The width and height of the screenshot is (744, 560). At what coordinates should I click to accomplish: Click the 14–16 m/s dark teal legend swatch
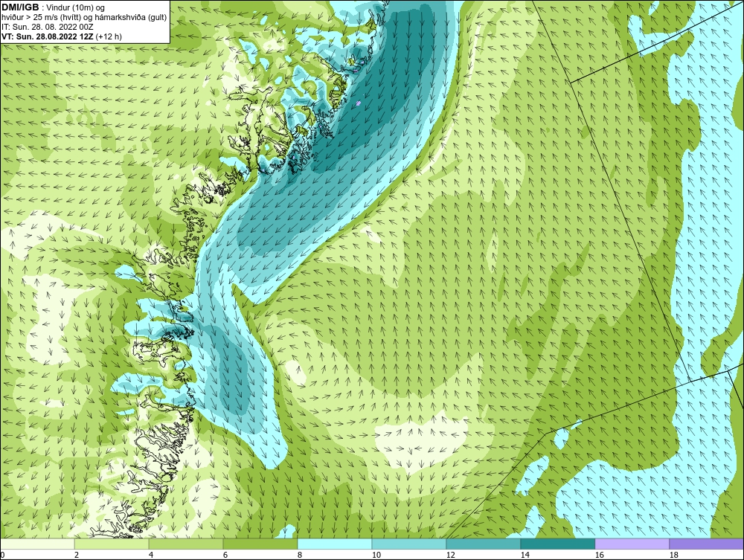coord(558,544)
